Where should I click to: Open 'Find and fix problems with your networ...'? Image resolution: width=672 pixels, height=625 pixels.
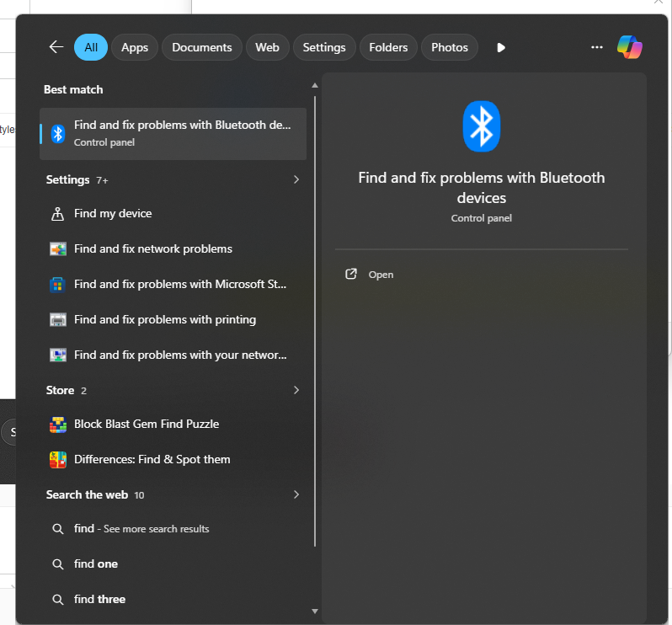tap(173, 355)
